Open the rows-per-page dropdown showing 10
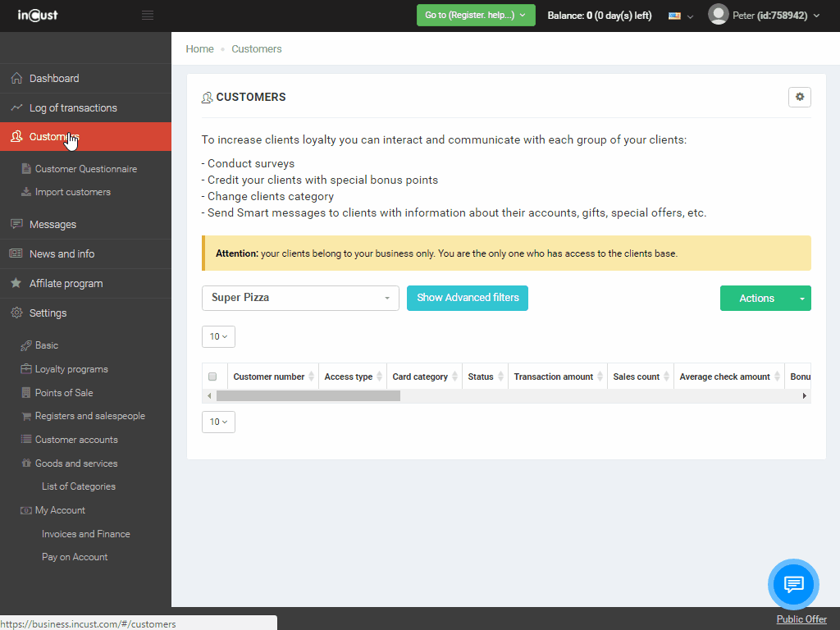 [218, 336]
